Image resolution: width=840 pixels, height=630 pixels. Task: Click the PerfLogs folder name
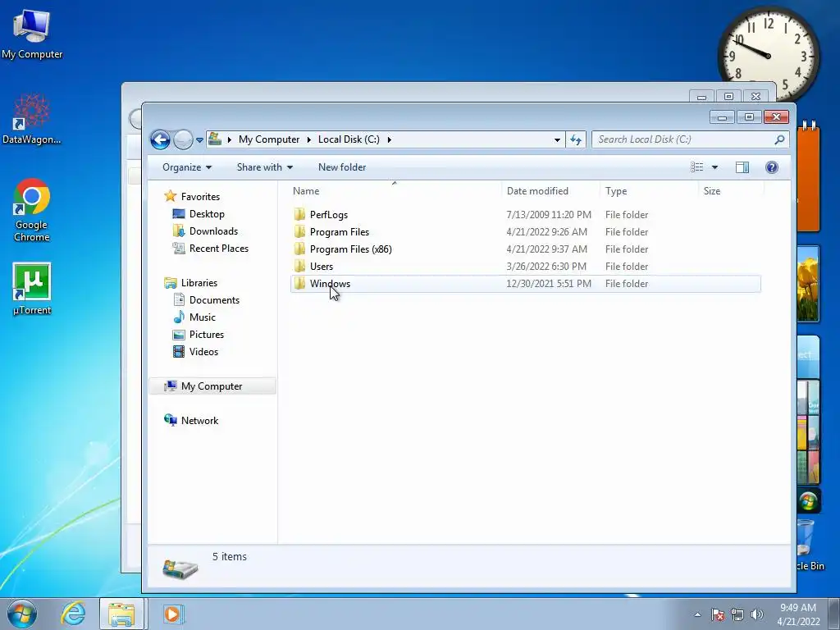328,215
